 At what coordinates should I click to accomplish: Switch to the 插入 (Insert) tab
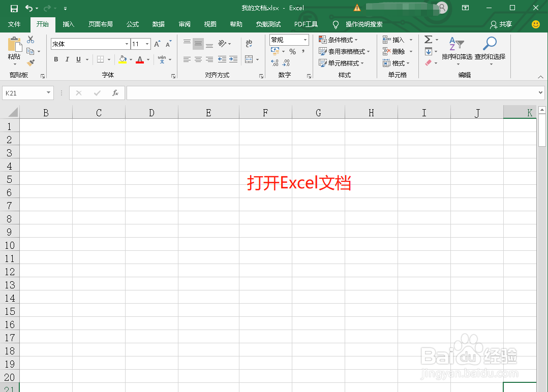tap(69, 24)
